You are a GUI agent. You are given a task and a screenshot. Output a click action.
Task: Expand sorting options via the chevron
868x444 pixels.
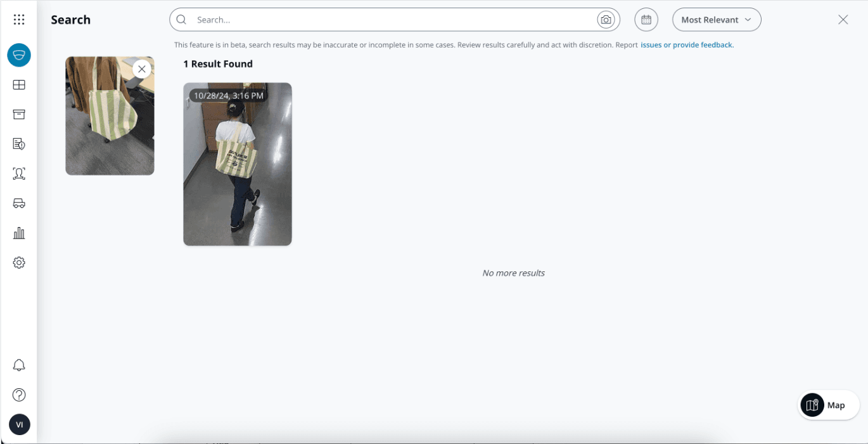click(x=748, y=20)
